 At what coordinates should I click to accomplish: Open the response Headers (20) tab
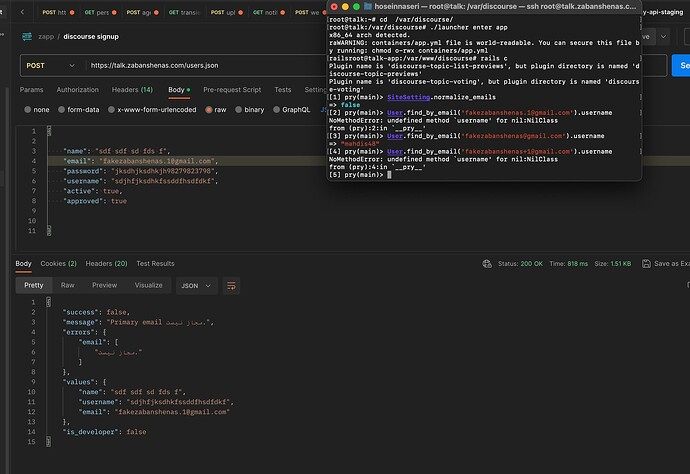pyautogui.click(x=106, y=264)
